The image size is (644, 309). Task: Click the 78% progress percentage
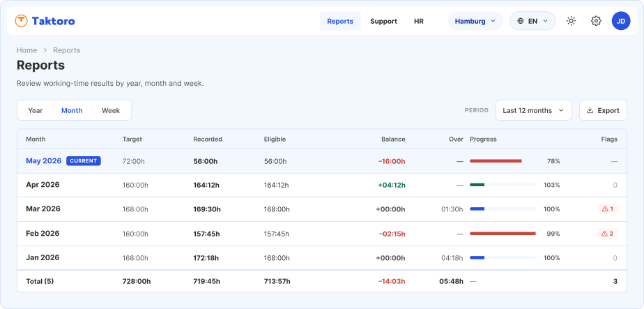click(x=553, y=161)
